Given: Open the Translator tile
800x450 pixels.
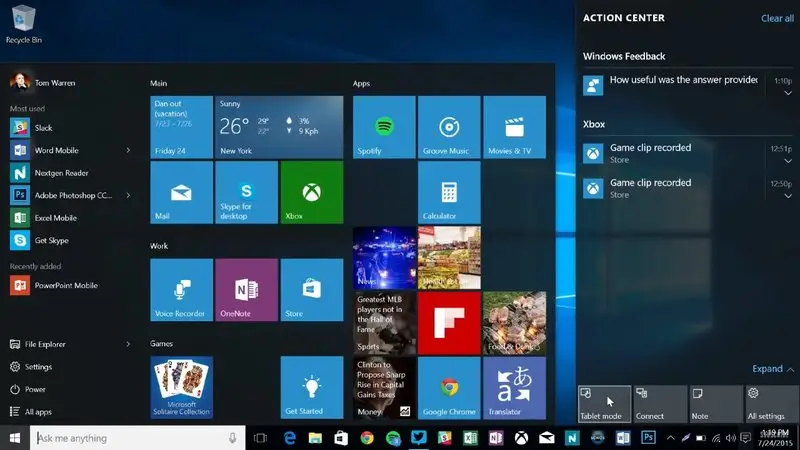Looking at the screenshot, I should (x=514, y=388).
